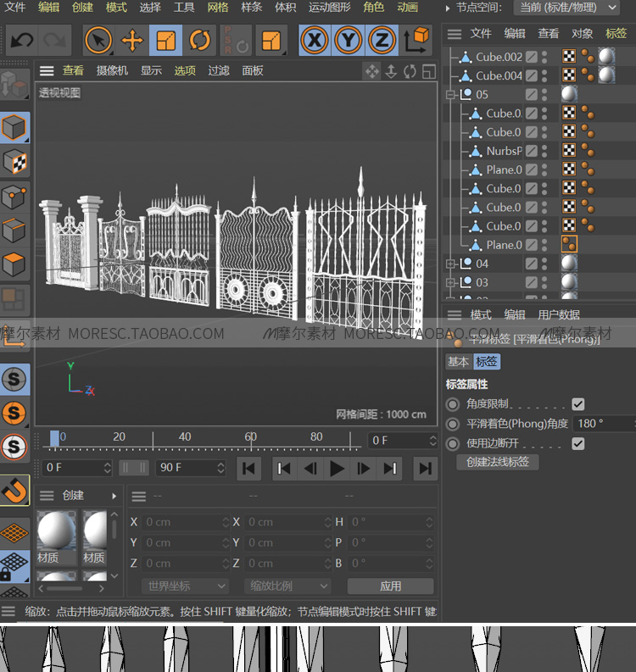Viewport: 636px width, 672px height.
Task: Uncheck the 角度限制 checkbox
Action: tap(578, 404)
